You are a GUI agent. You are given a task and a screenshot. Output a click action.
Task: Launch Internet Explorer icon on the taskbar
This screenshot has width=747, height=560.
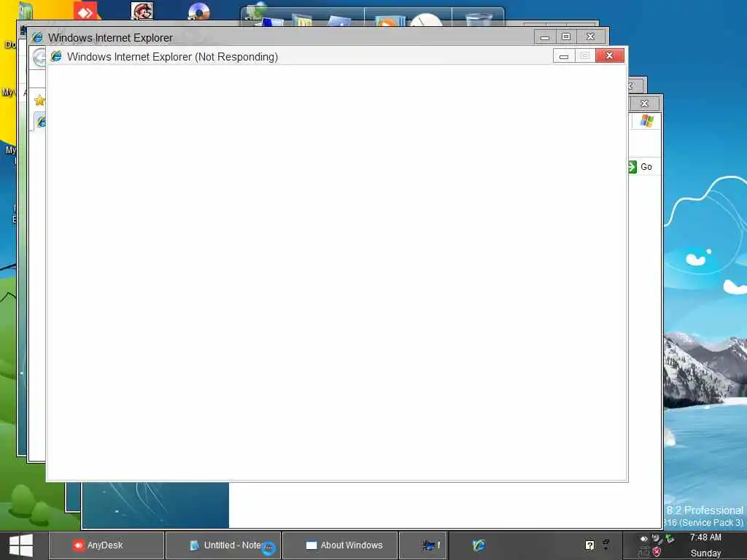click(479, 545)
